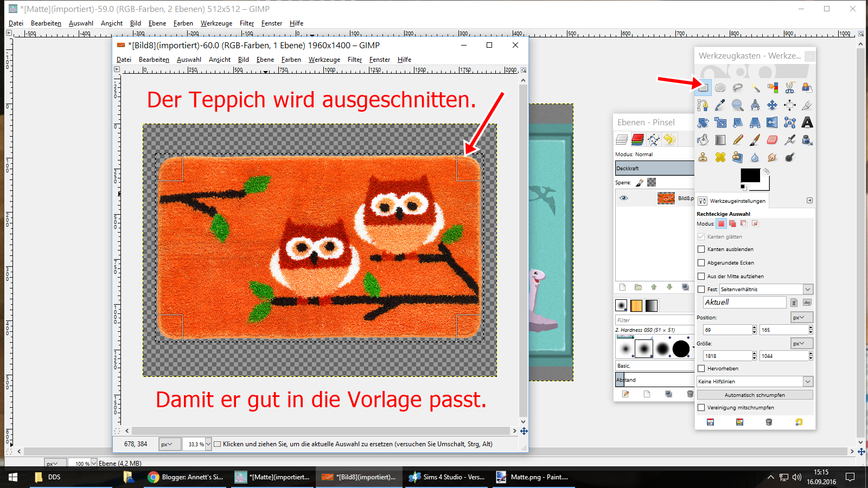Open the Größe unit px dropdown
The height and width of the screenshot is (488, 868).
802,343
